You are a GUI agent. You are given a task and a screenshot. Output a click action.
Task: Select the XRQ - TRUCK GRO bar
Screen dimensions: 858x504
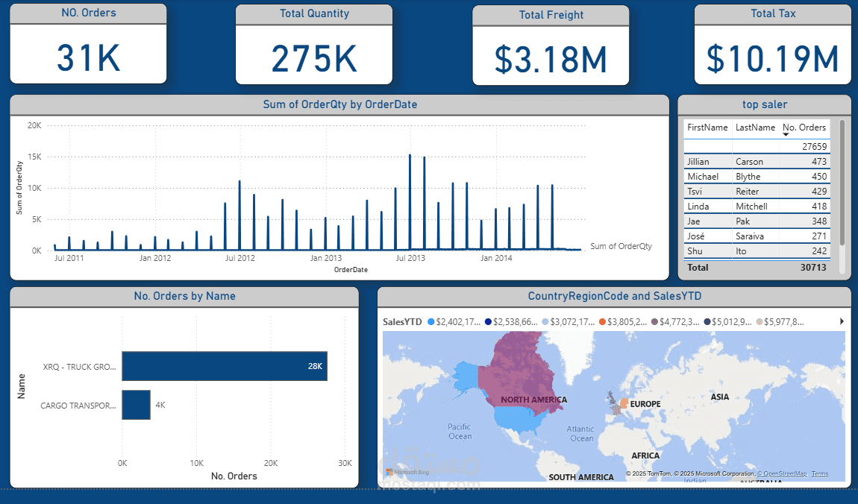[x=225, y=366]
